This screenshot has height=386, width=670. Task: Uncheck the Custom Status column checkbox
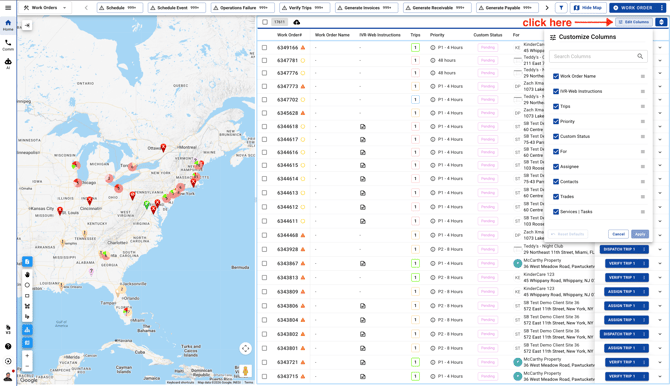556,136
